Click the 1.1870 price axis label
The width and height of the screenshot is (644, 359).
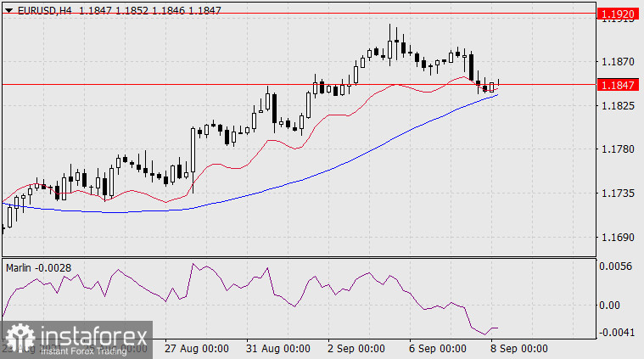(x=616, y=62)
